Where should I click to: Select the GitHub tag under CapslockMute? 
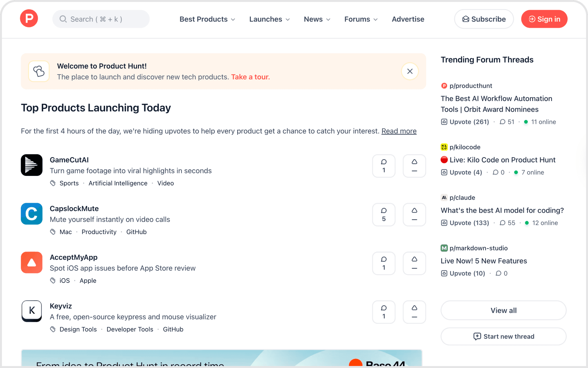tap(136, 232)
